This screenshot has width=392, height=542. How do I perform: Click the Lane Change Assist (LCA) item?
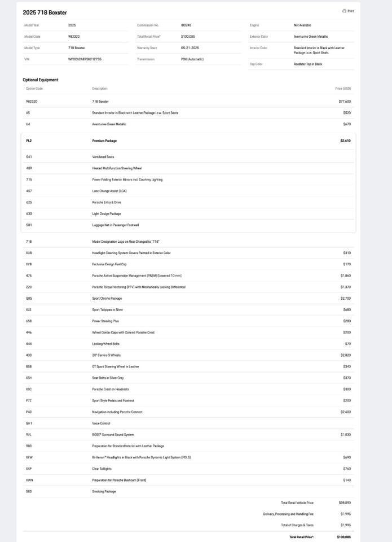[x=109, y=191]
